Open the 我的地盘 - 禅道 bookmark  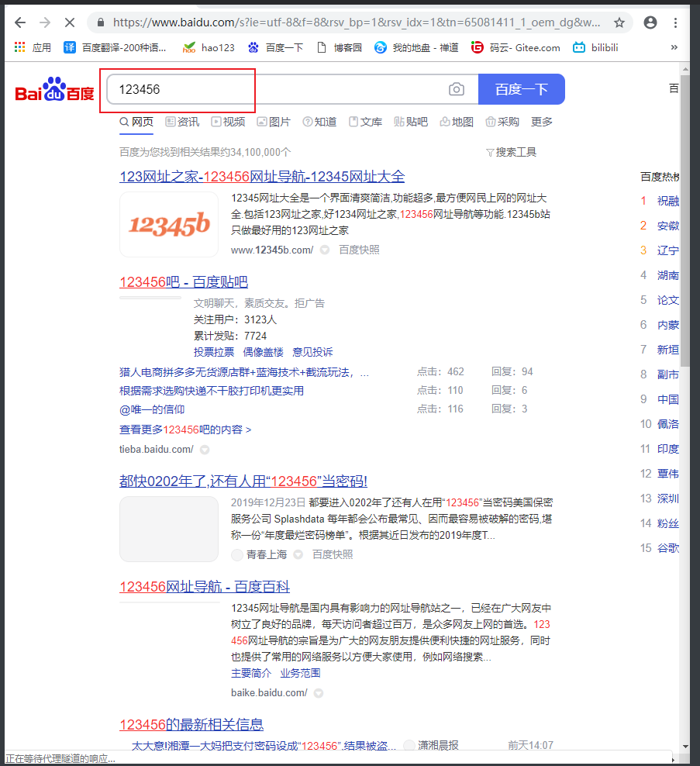(416, 47)
